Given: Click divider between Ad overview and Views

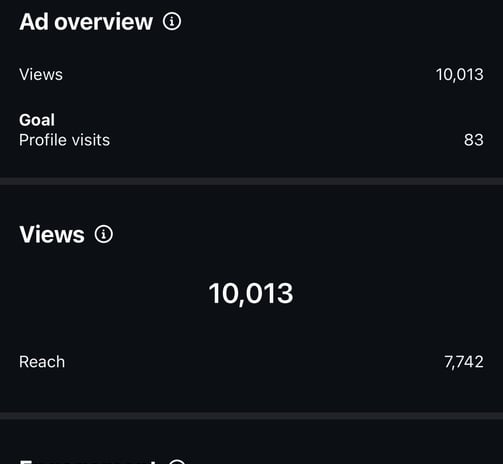Looking at the screenshot, I should [251, 181].
